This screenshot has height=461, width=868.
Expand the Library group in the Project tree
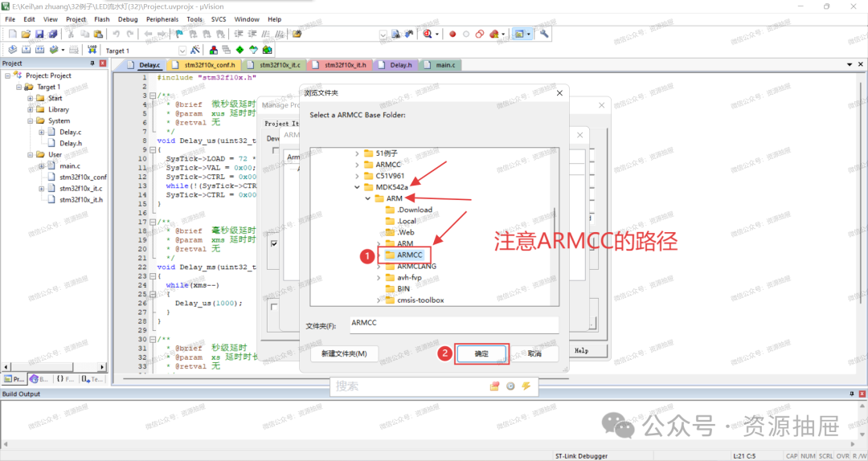coord(30,109)
